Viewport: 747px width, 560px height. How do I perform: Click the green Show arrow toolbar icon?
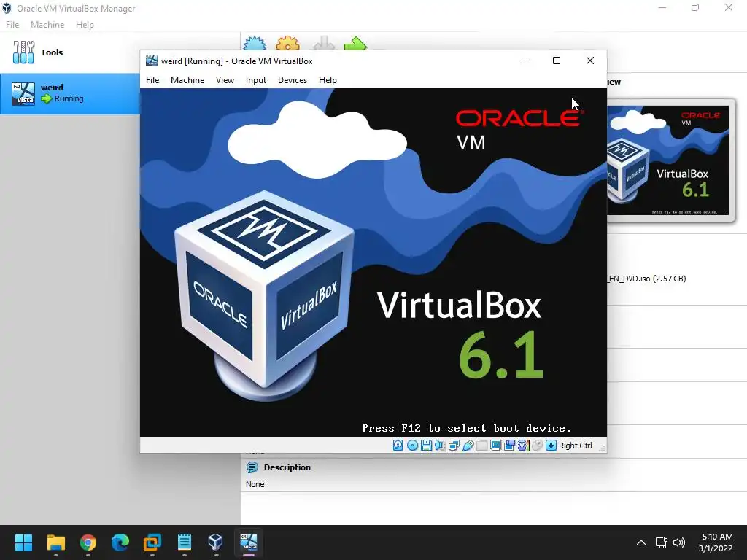[355, 44]
